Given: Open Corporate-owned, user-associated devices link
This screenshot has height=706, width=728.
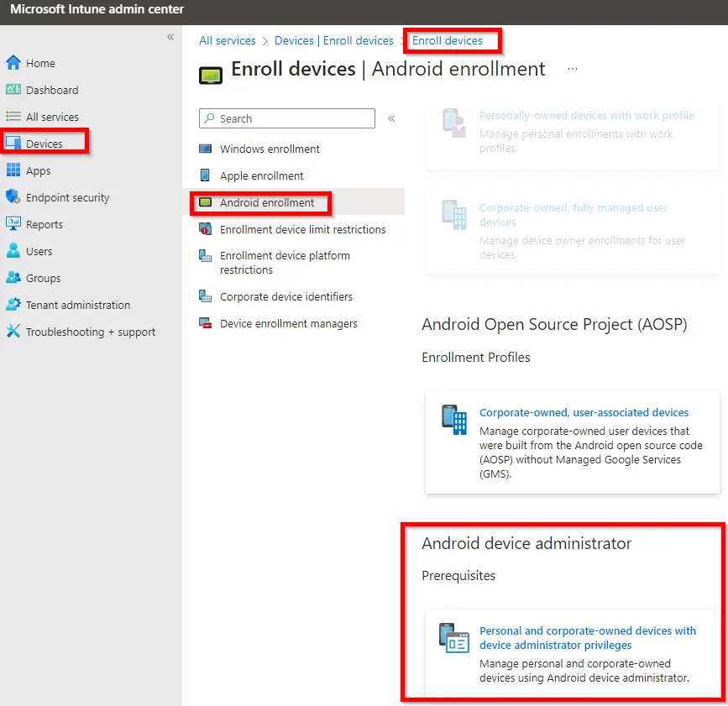Looking at the screenshot, I should [584, 412].
